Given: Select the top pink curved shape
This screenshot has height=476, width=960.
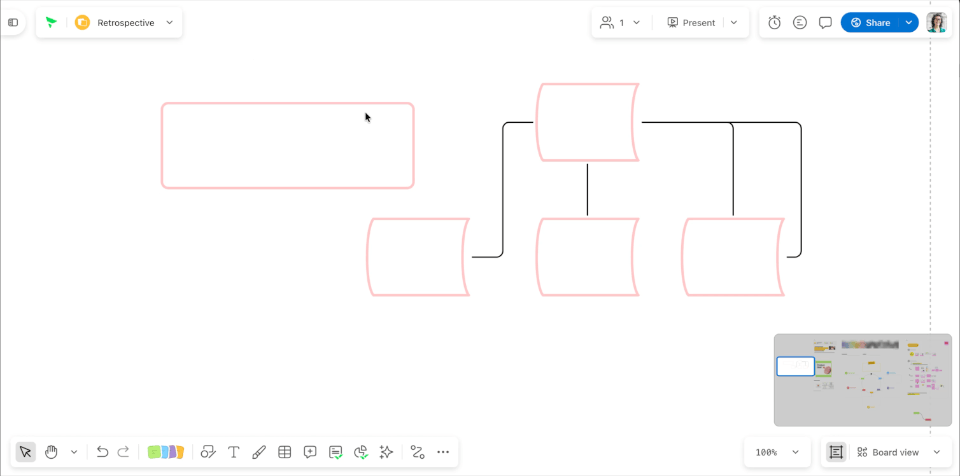Looking at the screenshot, I should pyautogui.click(x=588, y=123).
